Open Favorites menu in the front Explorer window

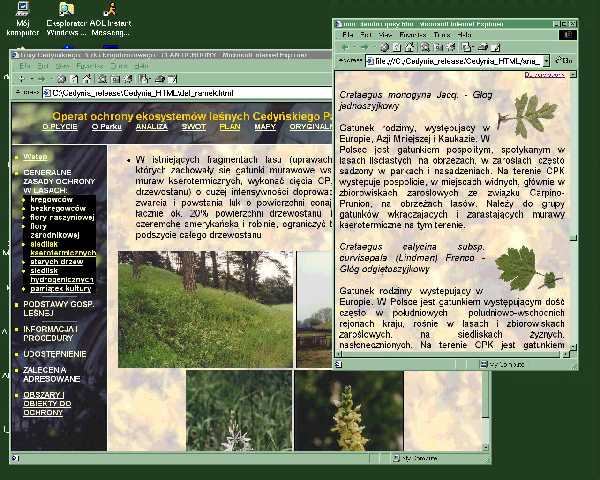[412, 35]
